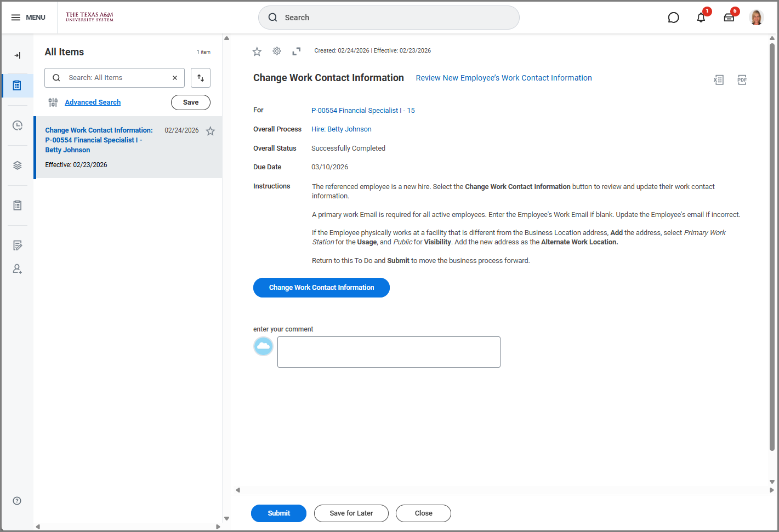Click the blue Submit button
Screen dimensions: 779x532
[278, 513]
